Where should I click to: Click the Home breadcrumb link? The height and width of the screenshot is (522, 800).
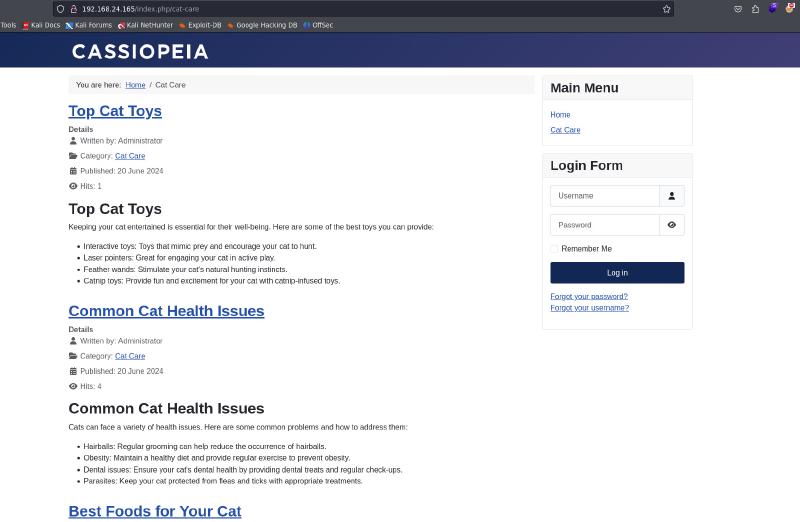point(135,85)
